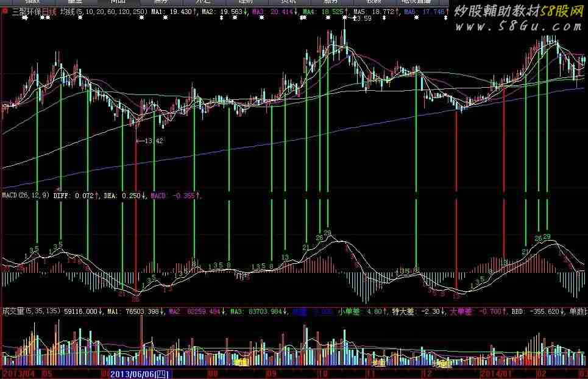Jump to 2014/01 on the time axis

click(497, 374)
